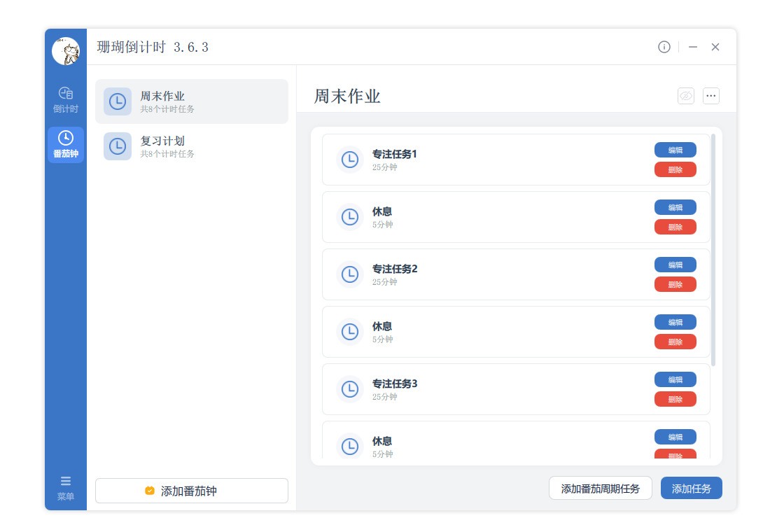The image size is (784, 532).
Task: Delete the 专注任务2 task
Action: pyautogui.click(x=675, y=284)
